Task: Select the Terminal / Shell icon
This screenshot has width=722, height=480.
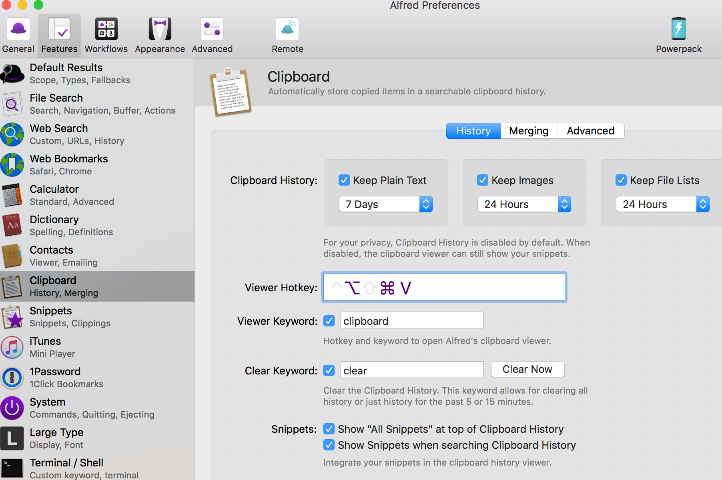Action: pos(12,468)
